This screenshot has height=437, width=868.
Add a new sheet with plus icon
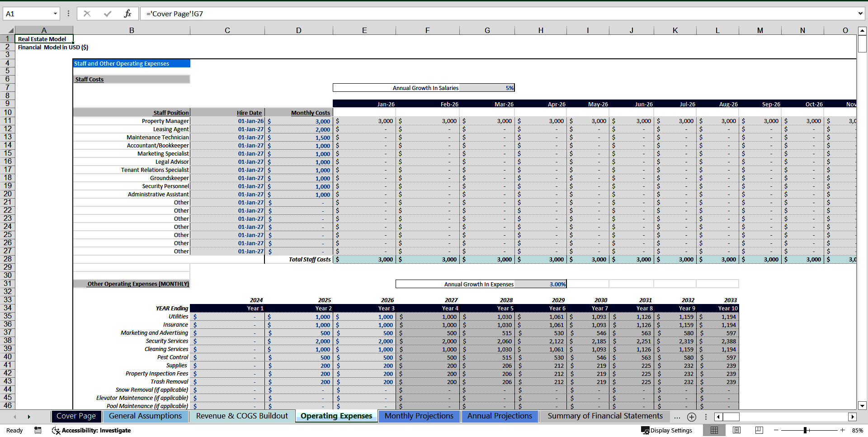click(x=691, y=417)
